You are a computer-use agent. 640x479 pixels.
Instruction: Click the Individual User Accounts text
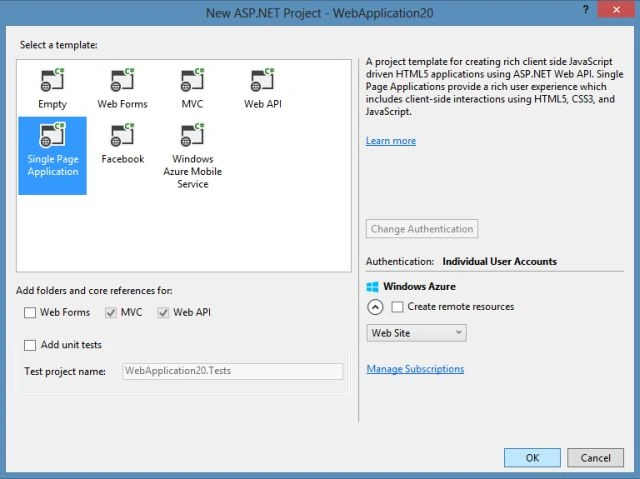click(500, 262)
